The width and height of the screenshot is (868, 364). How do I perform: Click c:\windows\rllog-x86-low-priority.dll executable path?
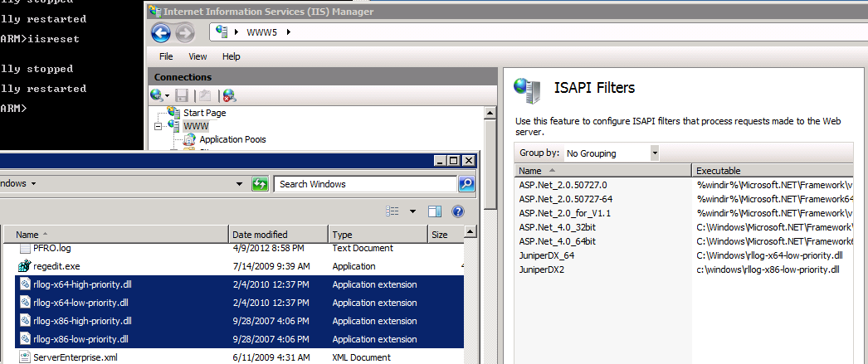tap(768, 269)
